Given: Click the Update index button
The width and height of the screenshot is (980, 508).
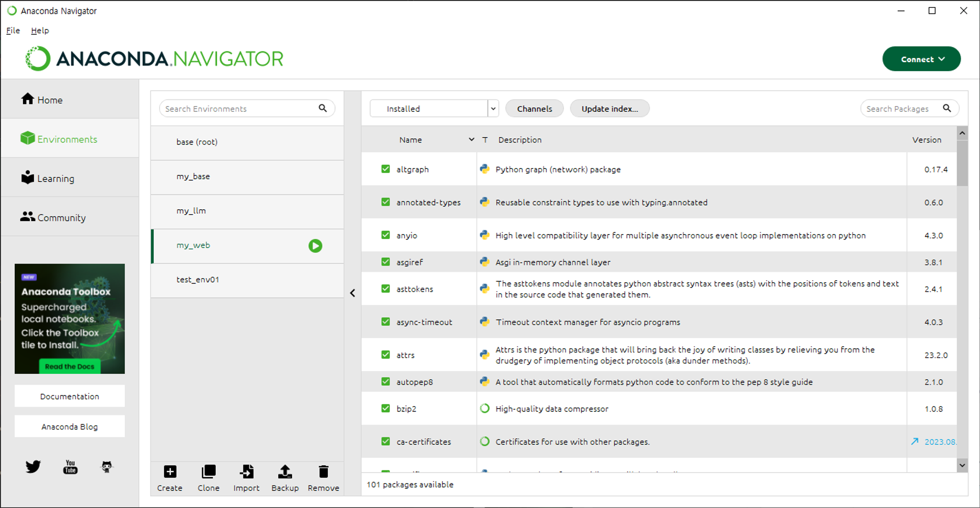Looking at the screenshot, I should click(610, 108).
